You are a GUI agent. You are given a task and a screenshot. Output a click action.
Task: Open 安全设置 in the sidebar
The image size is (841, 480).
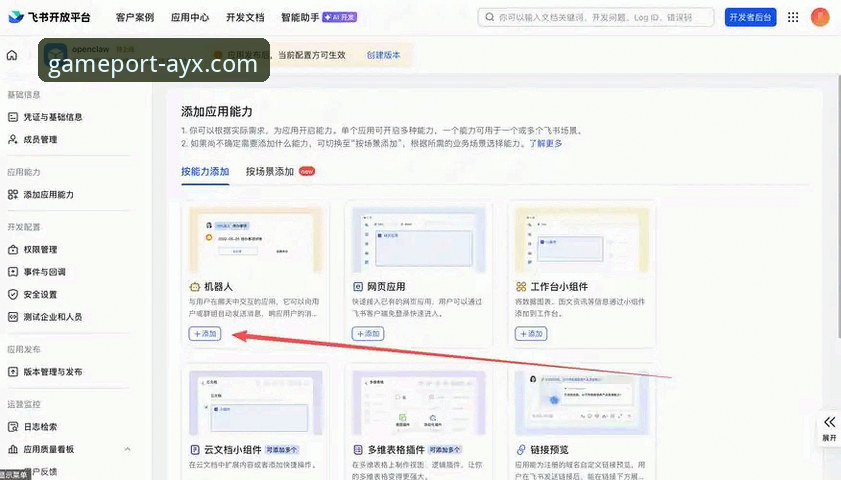(x=40, y=294)
